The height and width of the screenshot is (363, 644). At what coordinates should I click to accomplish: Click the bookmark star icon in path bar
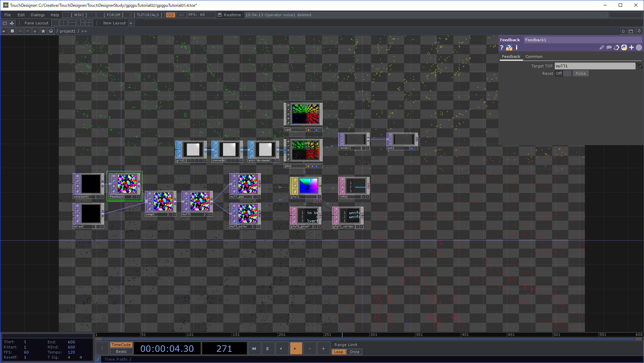point(43,31)
